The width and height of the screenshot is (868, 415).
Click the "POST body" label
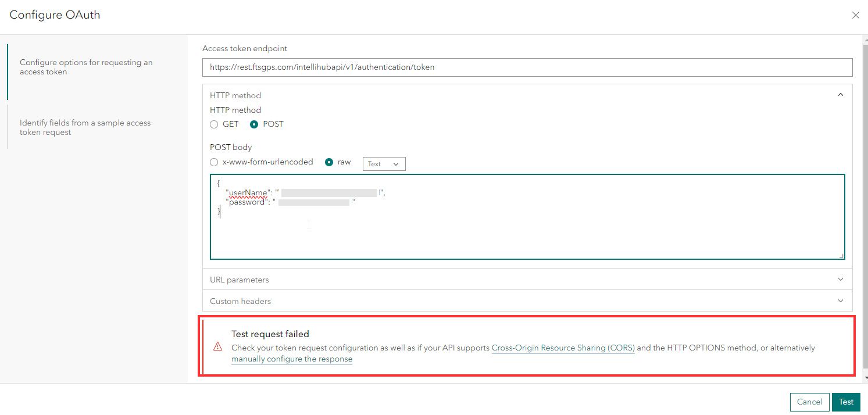coord(231,148)
